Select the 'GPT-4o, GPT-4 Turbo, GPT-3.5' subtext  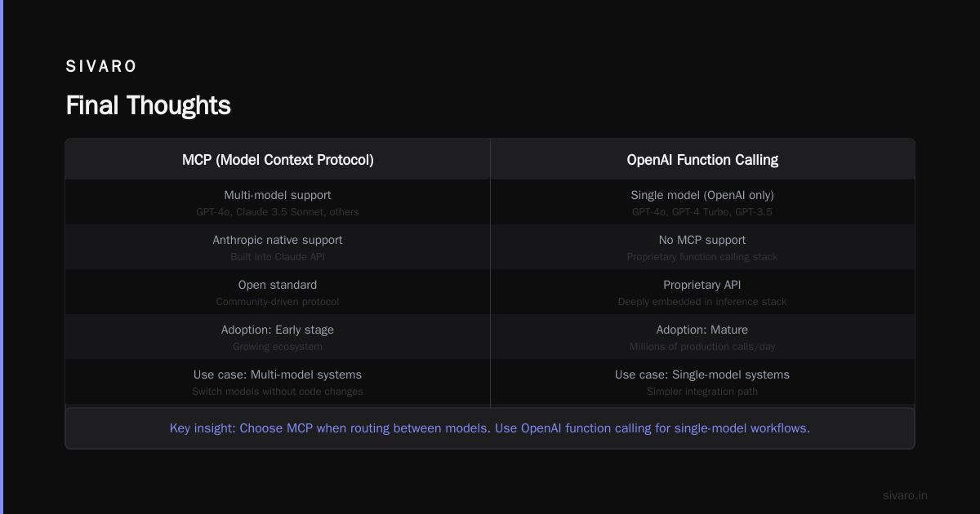tap(702, 212)
